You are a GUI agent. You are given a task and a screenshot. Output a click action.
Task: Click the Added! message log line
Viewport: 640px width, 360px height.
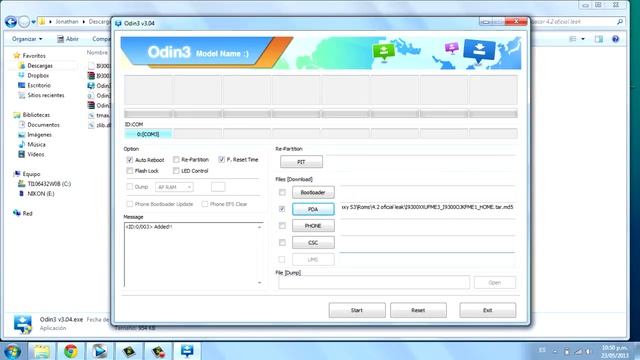(x=149, y=227)
